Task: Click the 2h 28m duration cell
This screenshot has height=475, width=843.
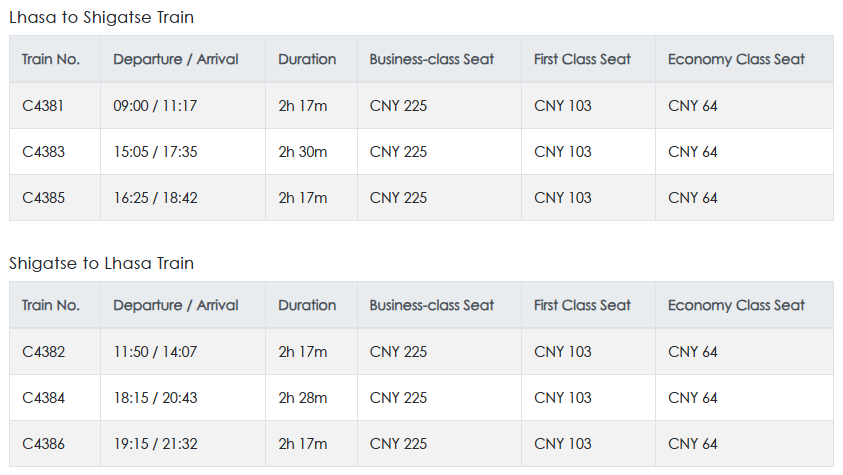Action: point(303,398)
